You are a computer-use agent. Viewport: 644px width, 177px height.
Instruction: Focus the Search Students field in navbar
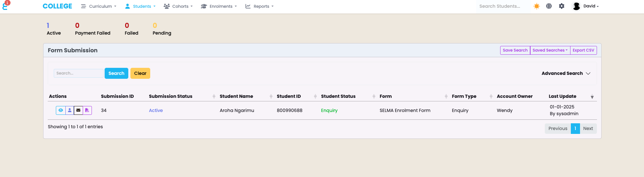click(503, 6)
